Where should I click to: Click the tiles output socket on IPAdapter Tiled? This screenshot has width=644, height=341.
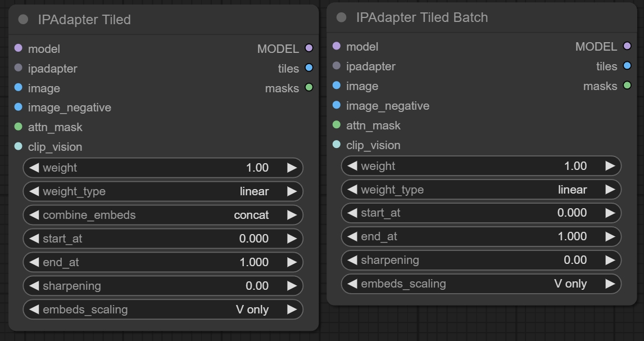tap(309, 68)
